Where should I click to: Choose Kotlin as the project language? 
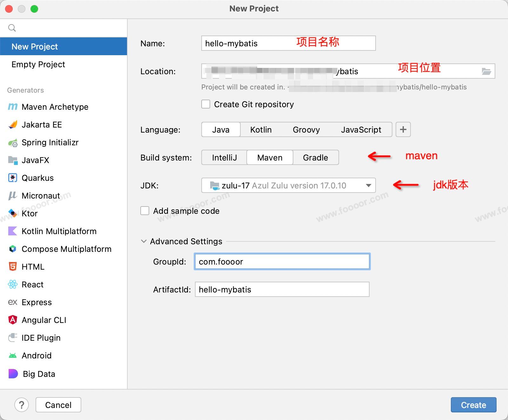pyautogui.click(x=261, y=130)
